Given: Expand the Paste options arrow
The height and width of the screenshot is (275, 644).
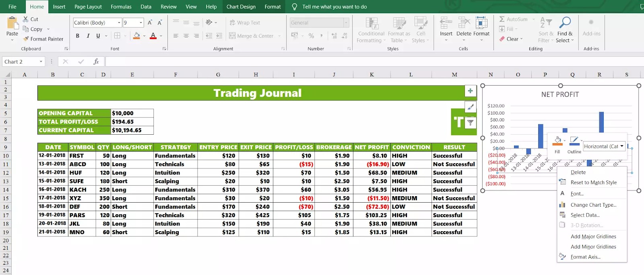Looking at the screenshot, I should pos(12,40).
